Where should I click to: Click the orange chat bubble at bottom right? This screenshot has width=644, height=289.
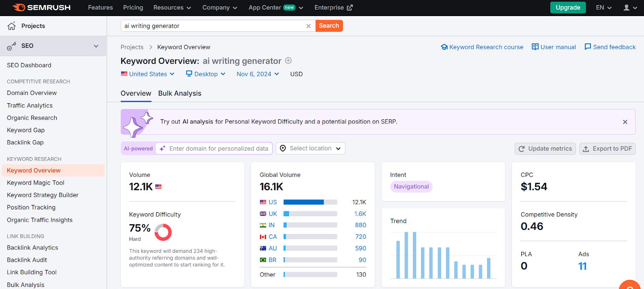[x=630, y=285]
